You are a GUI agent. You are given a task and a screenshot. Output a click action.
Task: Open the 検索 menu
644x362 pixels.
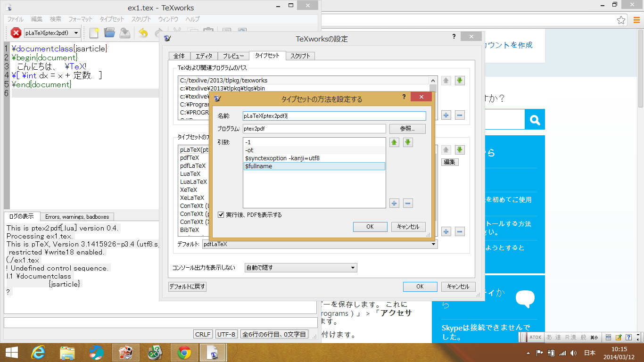56,19
